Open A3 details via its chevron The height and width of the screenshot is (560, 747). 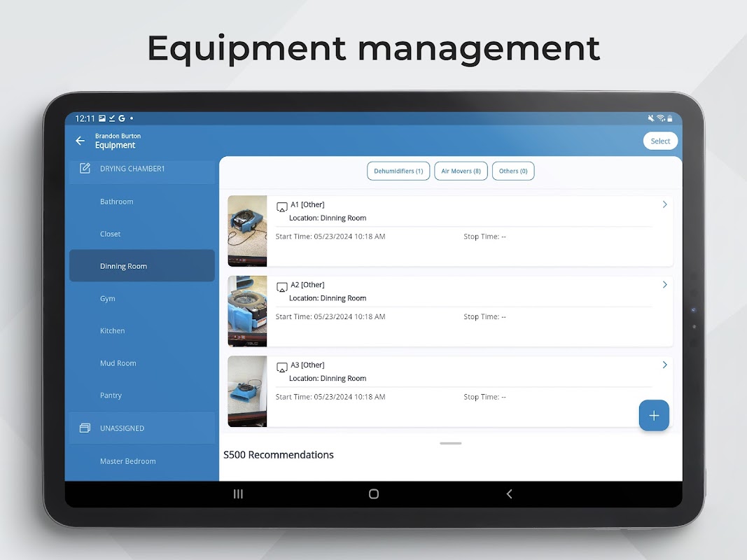[664, 365]
